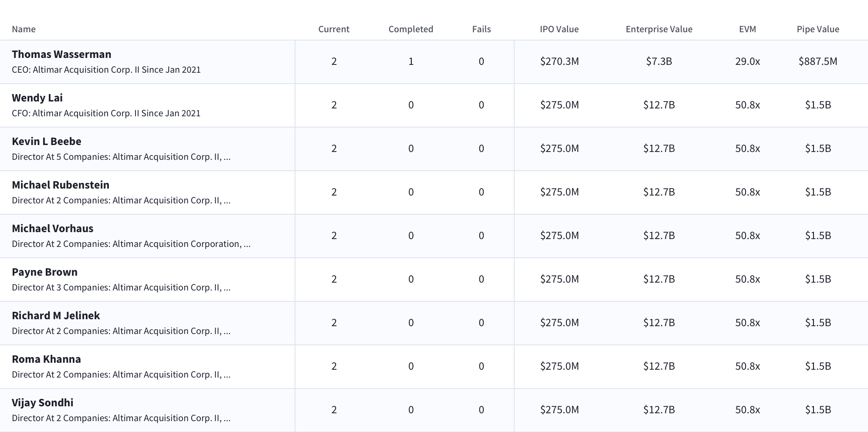The image size is (868, 432).
Task: Select Vijay Sondhi's 50.8x EVM value
Action: tap(748, 410)
